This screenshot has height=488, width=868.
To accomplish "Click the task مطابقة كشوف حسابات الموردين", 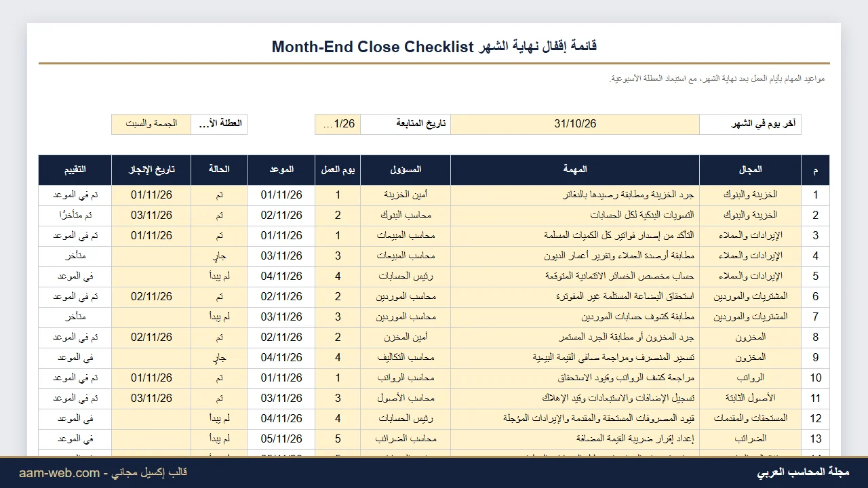I will pyautogui.click(x=575, y=317).
